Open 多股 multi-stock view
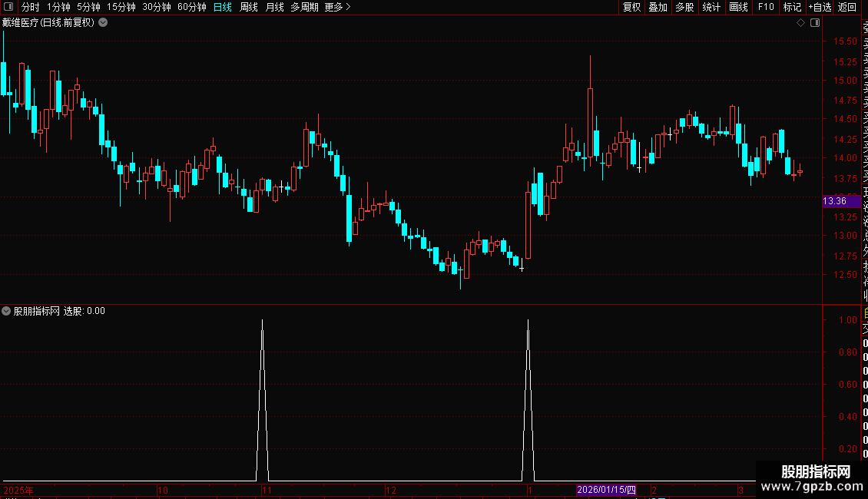The image size is (868, 499). pyautogui.click(x=684, y=7)
